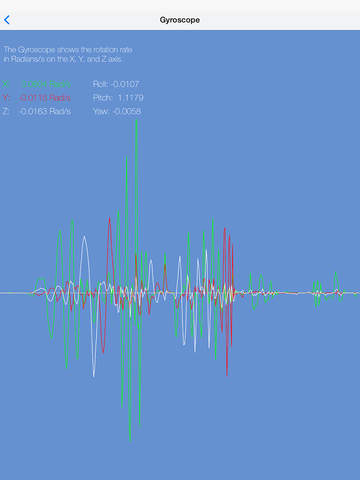
Task: Click the flat baseline at graph start
Action: tap(15, 293)
